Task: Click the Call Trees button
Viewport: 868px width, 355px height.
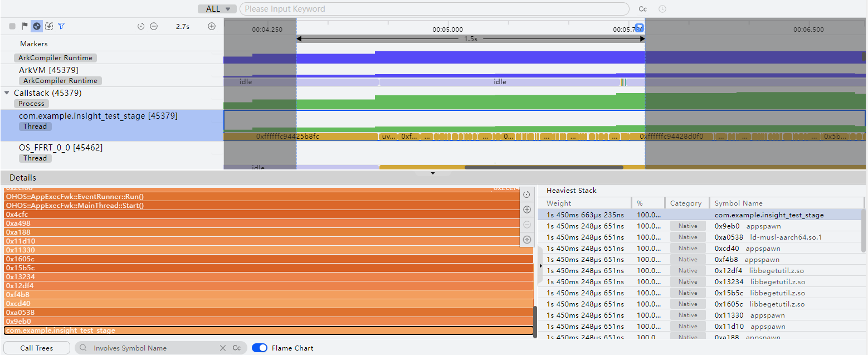Action: tap(37, 348)
